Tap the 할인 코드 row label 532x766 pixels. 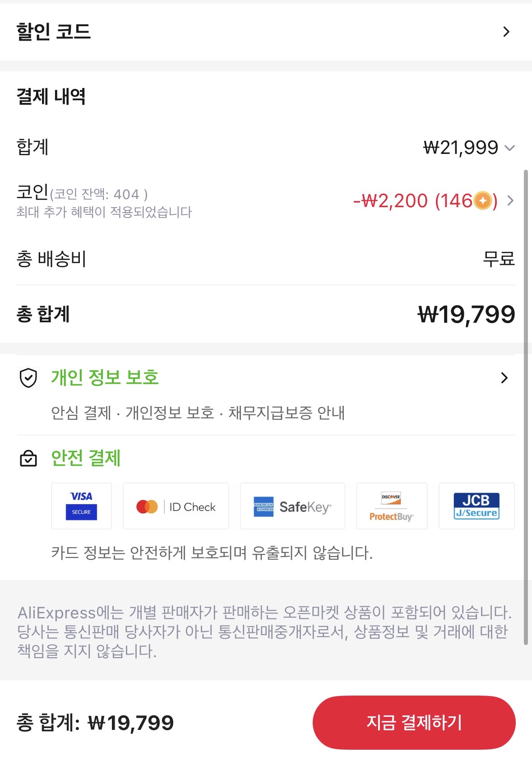pos(54,32)
